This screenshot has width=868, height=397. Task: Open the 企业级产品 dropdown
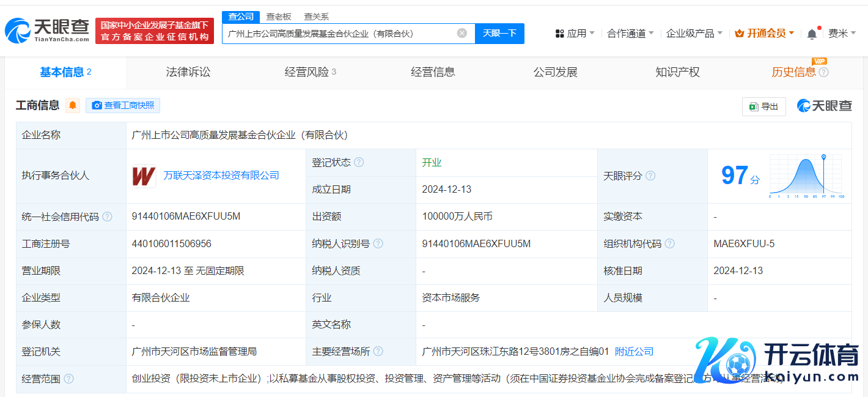point(694,34)
